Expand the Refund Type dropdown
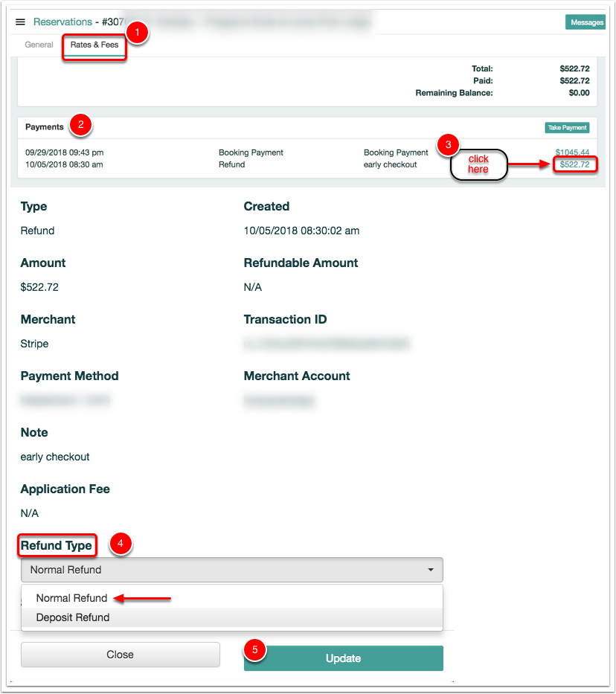The image size is (616, 694). pyautogui.click(x=232, y=570)
